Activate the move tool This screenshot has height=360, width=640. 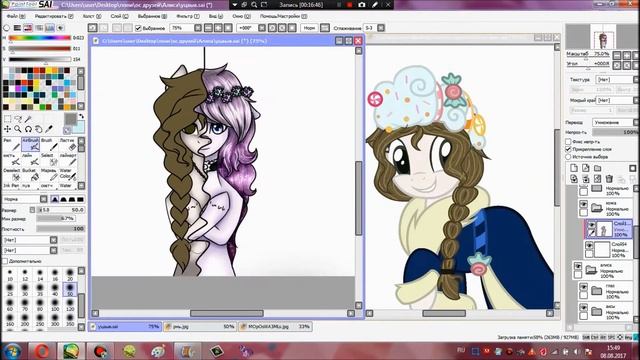7,129
